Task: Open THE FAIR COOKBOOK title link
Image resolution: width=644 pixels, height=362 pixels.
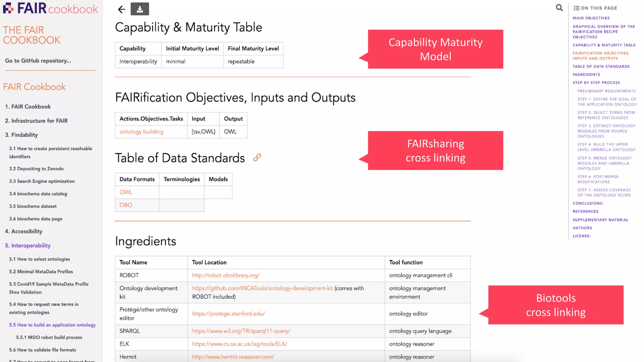Action: pos(32,35)
